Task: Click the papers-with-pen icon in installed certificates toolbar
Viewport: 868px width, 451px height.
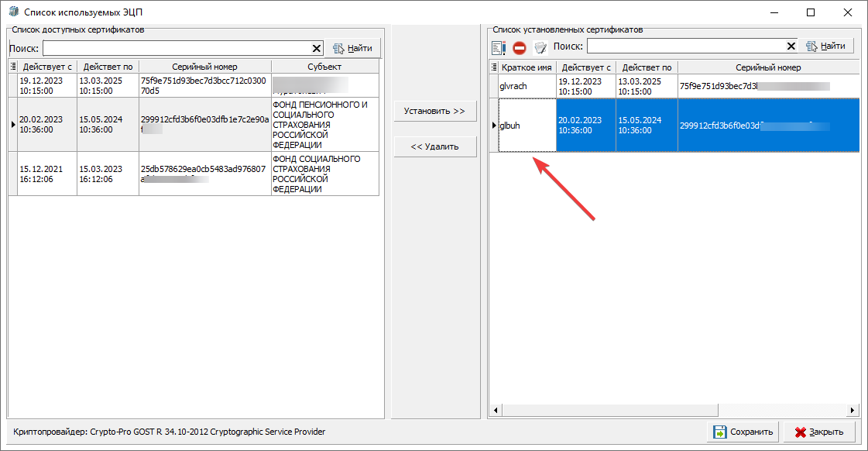Action: (x=540, y=48)
